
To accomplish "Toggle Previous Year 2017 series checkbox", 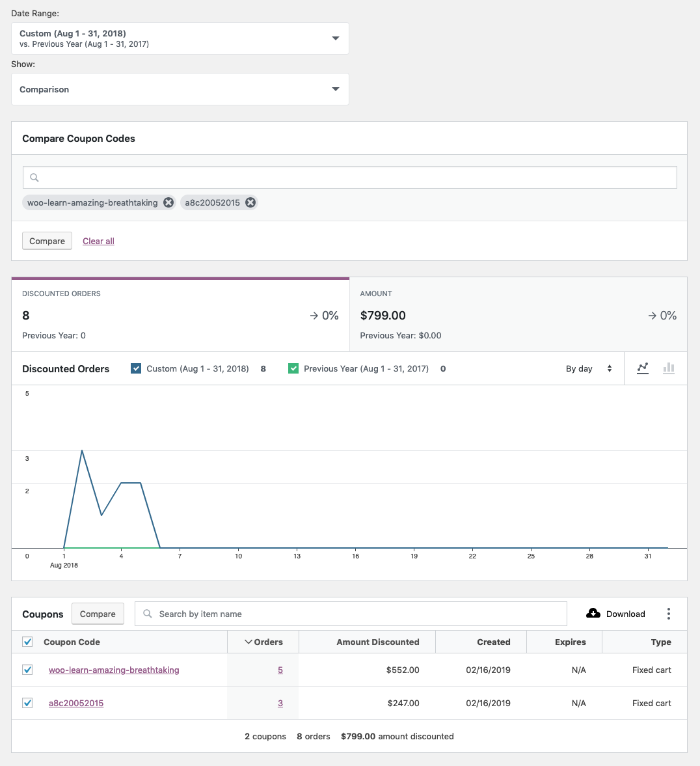I will pyautogui.click(x=293, y=368).
